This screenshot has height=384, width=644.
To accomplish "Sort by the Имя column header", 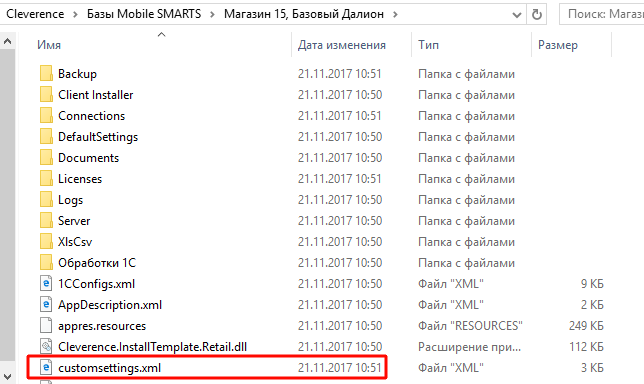I will [49, 45].
